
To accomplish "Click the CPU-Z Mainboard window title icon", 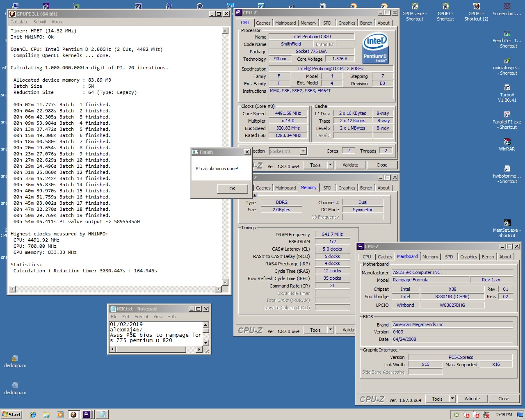I will (361, 247).
